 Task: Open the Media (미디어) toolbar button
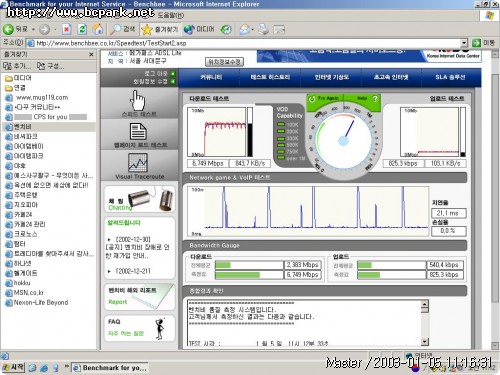[199, 30]
